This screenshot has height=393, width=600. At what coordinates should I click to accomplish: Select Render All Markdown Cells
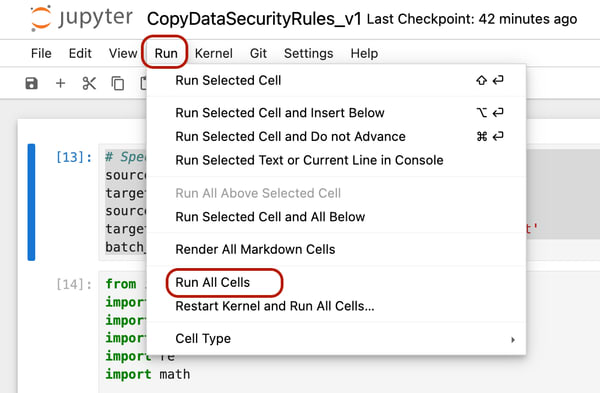336,249
